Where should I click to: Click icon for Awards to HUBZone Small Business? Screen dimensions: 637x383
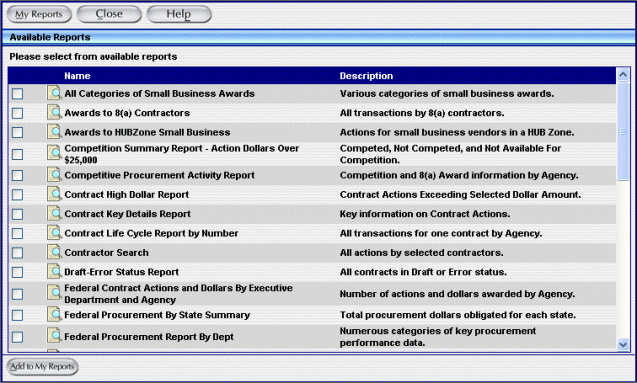54,132
